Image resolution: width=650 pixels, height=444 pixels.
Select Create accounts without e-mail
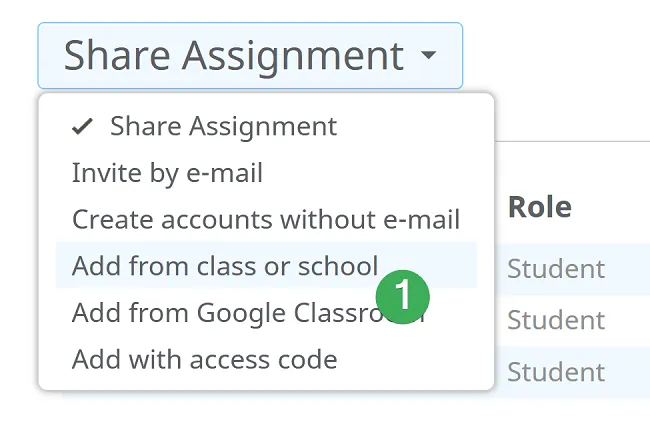tap(265, 219)
